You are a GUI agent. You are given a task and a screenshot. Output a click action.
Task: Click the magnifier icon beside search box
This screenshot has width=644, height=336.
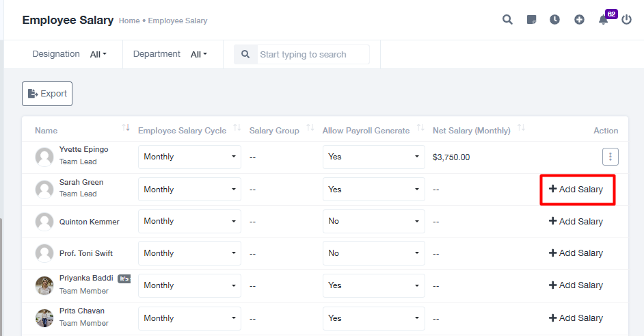(245, 54)
